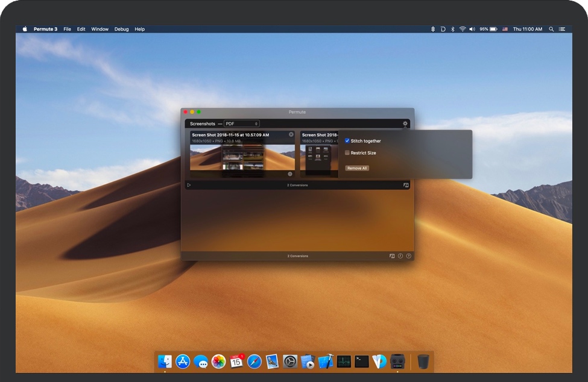Open the Window menu
This screenshot has width=588, height=382.
click(100, 29)
